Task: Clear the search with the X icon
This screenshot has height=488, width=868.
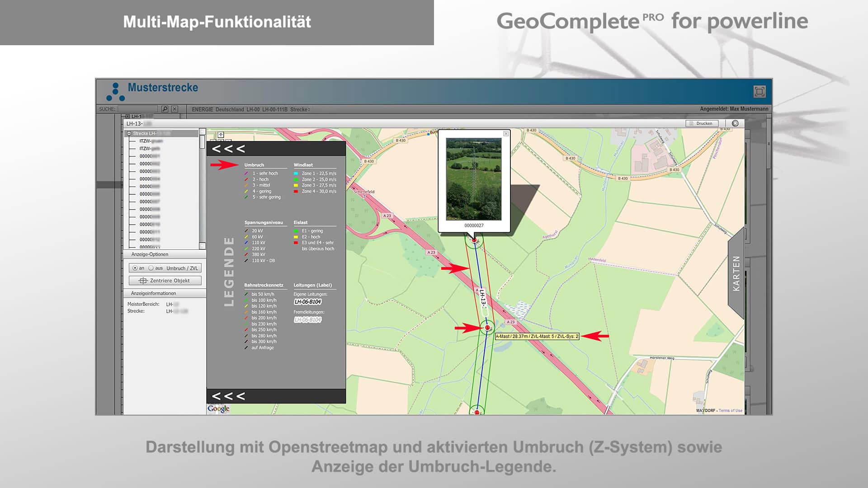Action: tap(175, 108)
